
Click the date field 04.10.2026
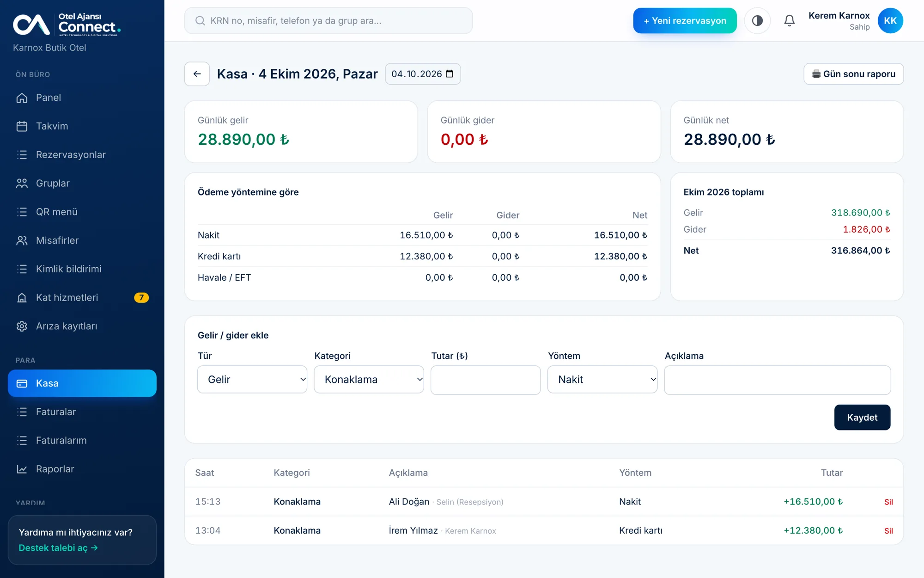[423, 74]
